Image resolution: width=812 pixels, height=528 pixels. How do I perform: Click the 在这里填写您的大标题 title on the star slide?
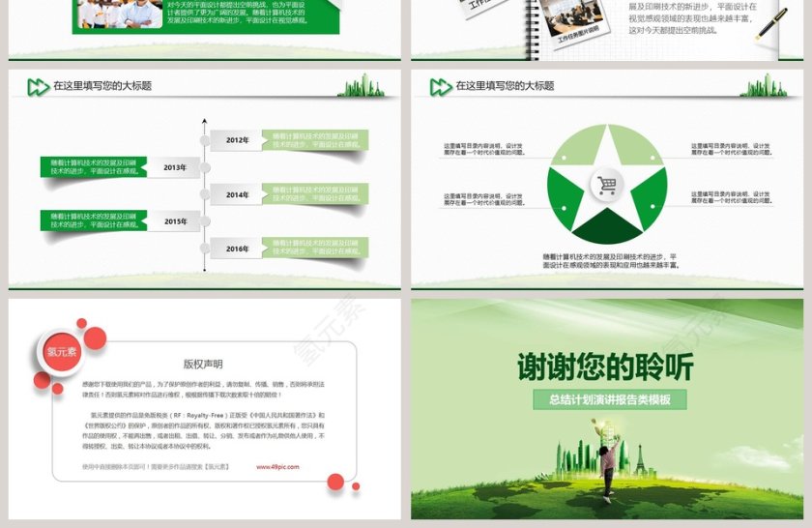pyautogui.click(x=505, y=86)
